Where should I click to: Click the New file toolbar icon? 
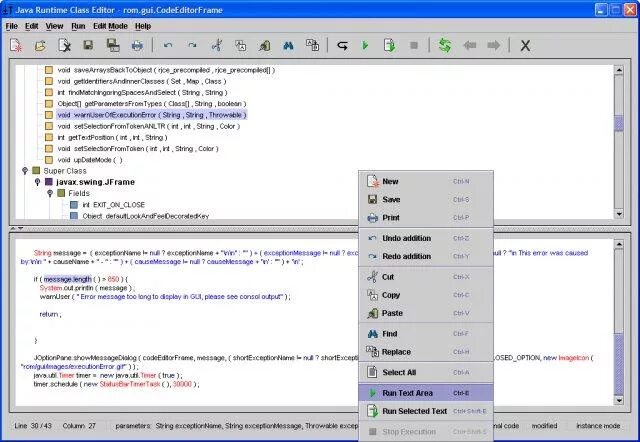point(16,45)
